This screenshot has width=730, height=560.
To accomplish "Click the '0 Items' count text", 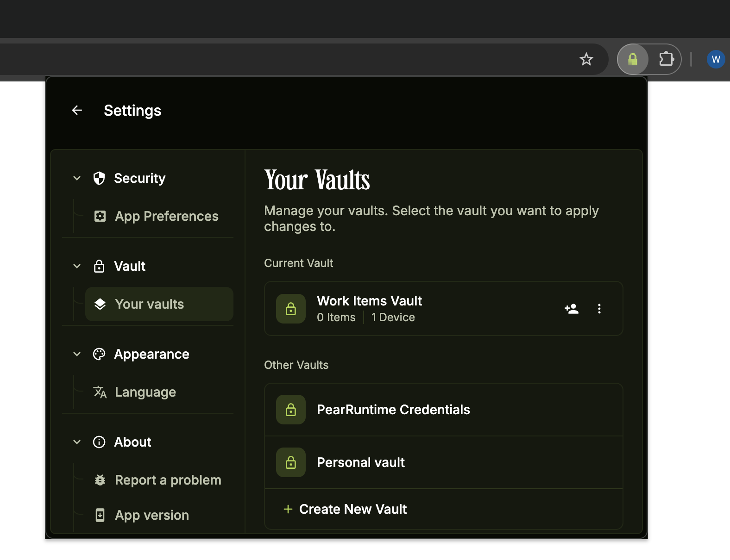I will click(x=336, y=317).
